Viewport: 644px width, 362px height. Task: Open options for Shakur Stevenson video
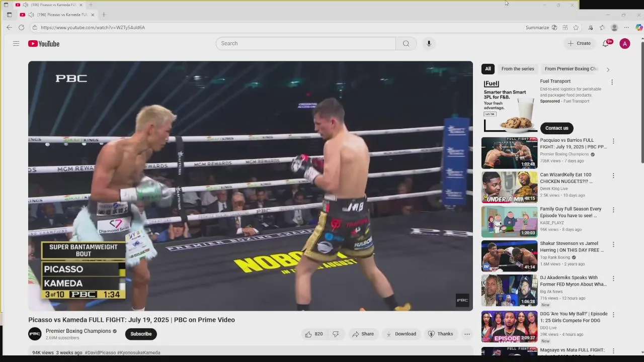[x=613, y=244]
